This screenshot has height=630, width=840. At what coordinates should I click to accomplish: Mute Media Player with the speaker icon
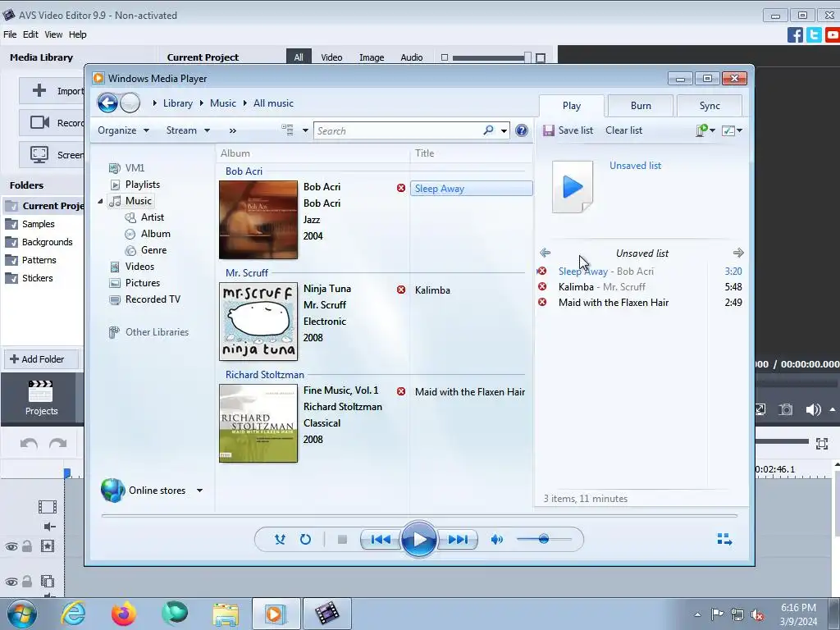click(497, 539)
